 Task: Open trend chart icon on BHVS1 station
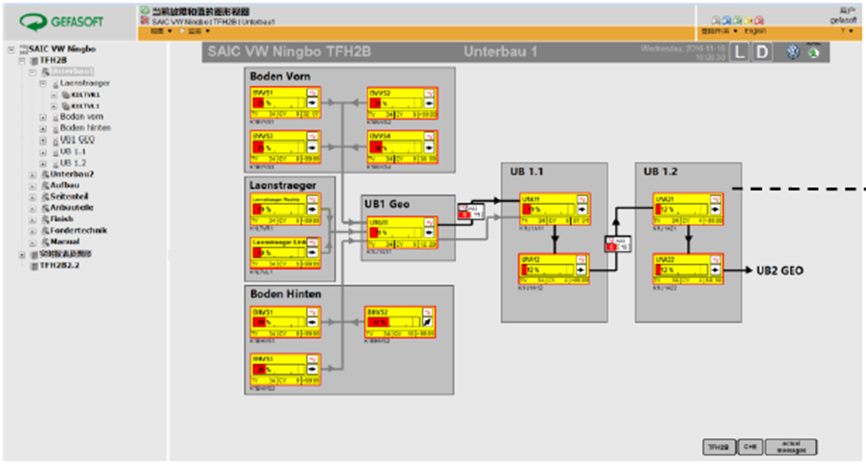coord(313,312)
